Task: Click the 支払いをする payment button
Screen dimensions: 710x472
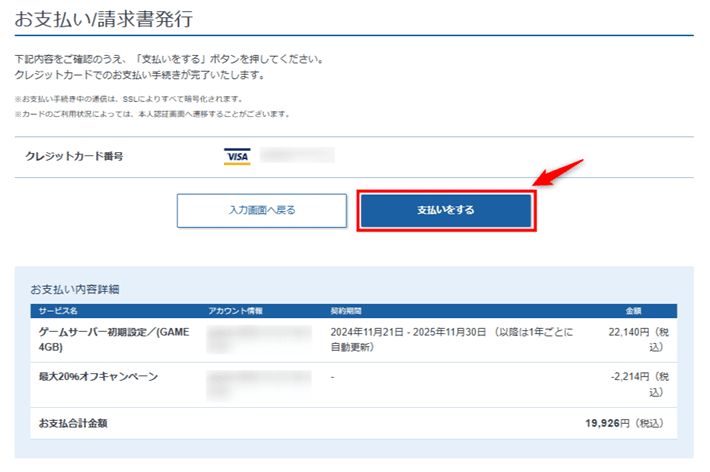Action: pyautogui.click(x=446, y=211)
